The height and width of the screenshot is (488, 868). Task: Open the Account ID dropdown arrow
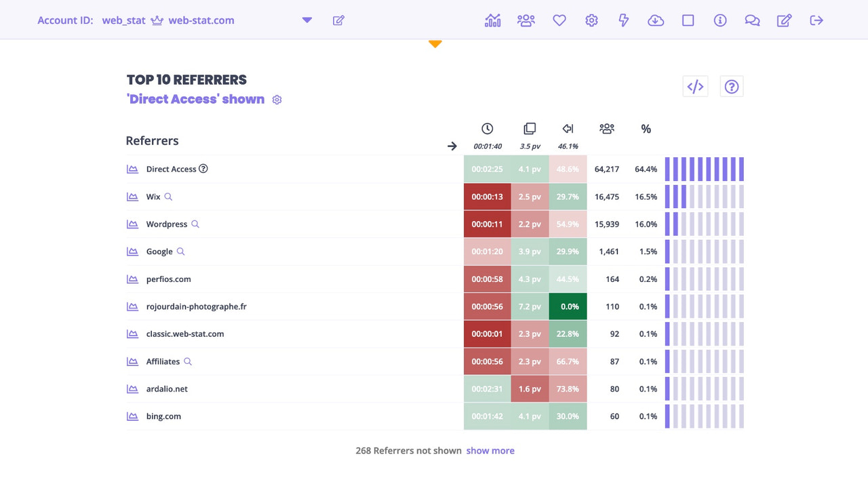pyautogui.click(x=307, y=20)
